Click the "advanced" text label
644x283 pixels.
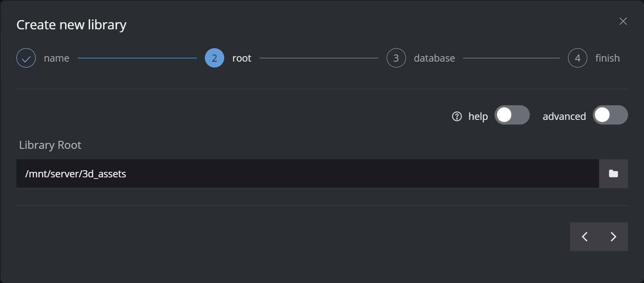pyautogui.click(x=564, y=117)
